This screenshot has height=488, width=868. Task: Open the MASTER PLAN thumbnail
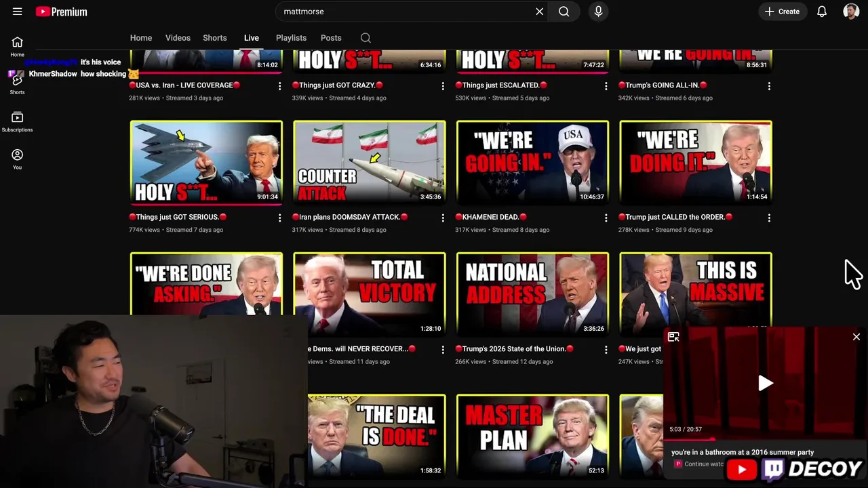(x=532, y=436)
